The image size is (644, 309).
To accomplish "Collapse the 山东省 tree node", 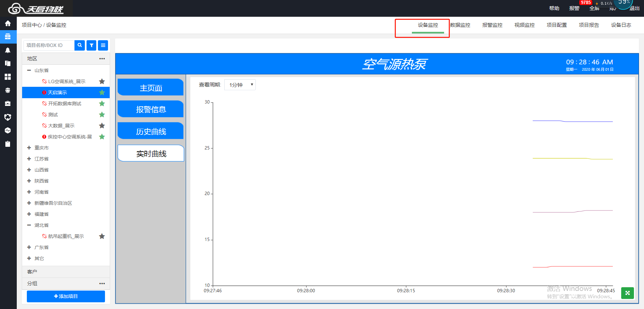I will point(29,70).
